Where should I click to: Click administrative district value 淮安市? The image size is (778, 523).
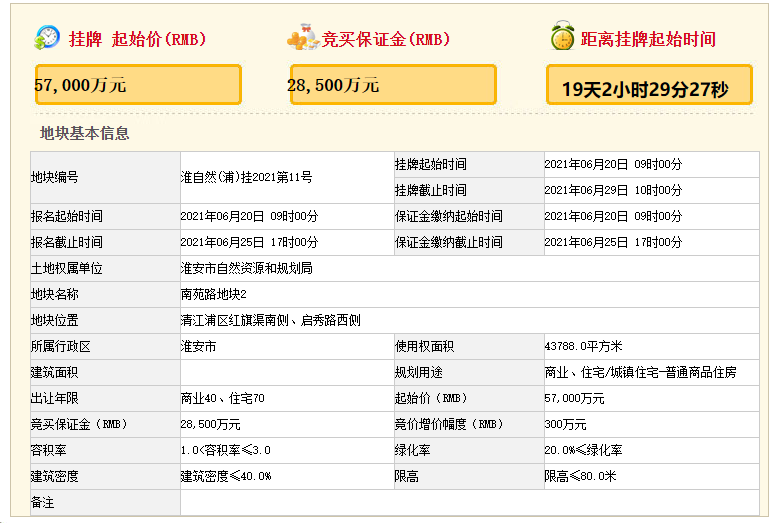click(x=198, y=346)
